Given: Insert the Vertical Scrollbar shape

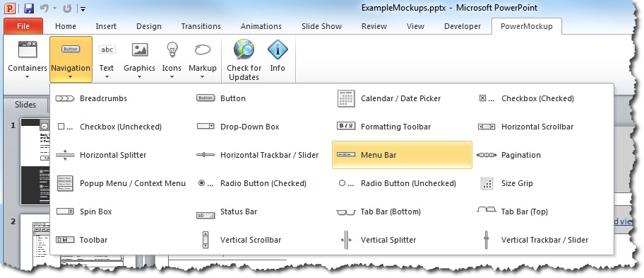Looking at the screenshot, I should tap(261, 240).
